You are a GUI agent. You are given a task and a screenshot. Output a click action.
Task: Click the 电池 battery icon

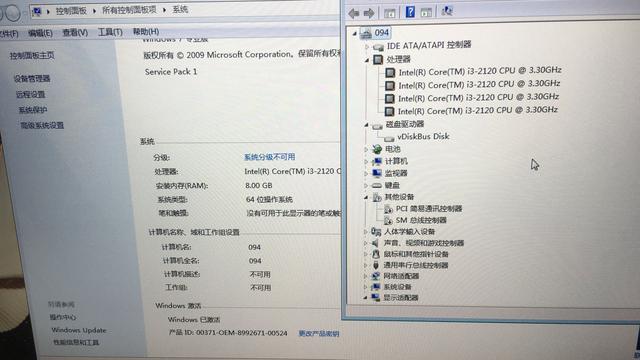[377, 149]
